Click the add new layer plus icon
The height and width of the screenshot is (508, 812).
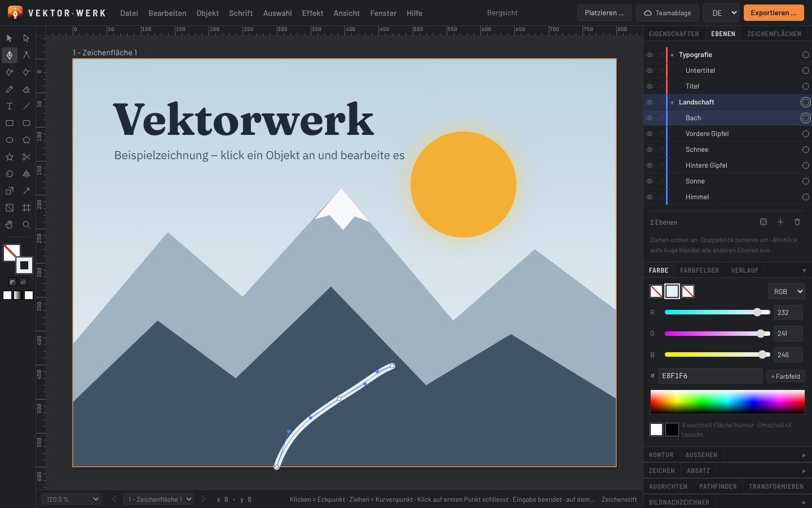pyautogui.click(x=780, y=222)
